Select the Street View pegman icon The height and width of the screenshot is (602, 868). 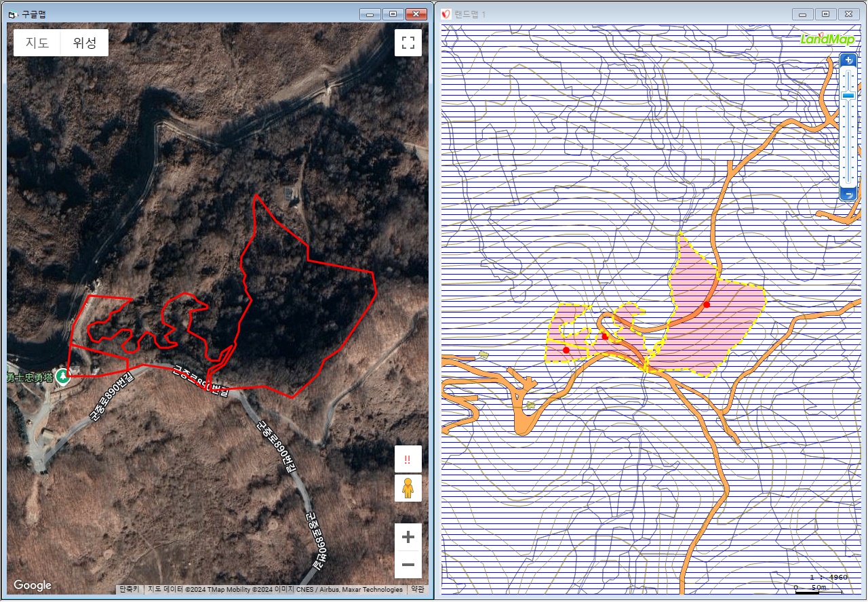point(408,488)
